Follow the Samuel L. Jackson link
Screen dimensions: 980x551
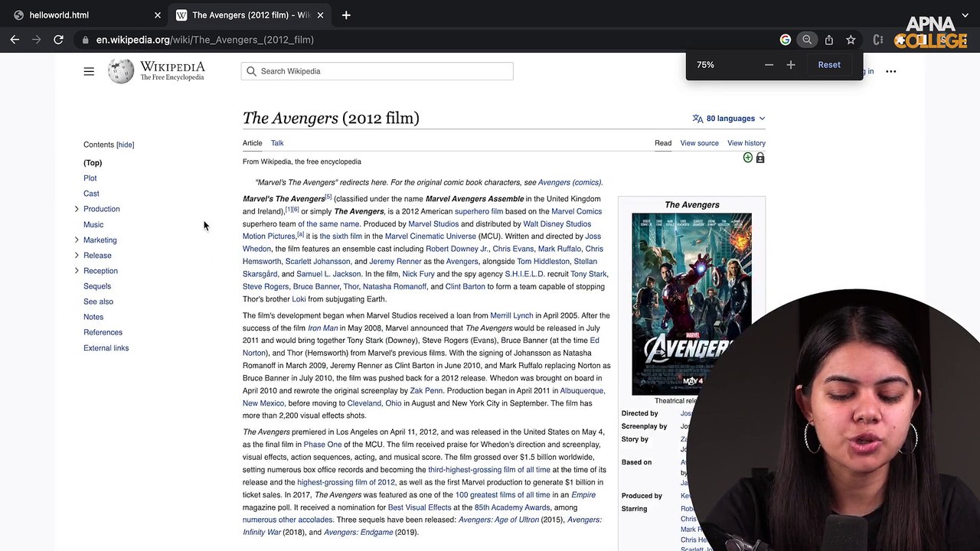coord(328,274)
